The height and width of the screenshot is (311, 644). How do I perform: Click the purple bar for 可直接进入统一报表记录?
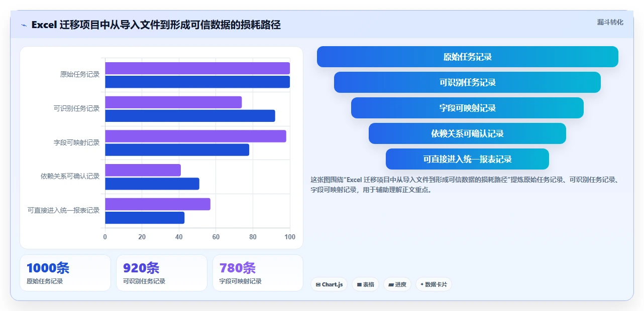coord(158,204)
